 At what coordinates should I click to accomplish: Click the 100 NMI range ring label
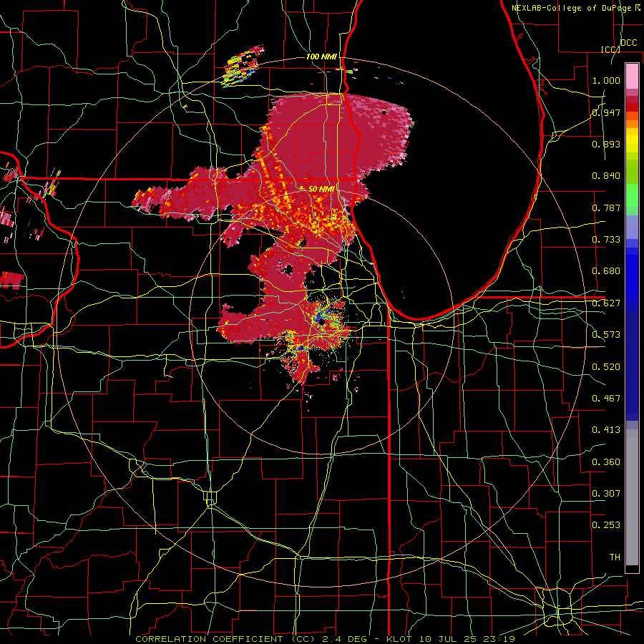[321, 57]
